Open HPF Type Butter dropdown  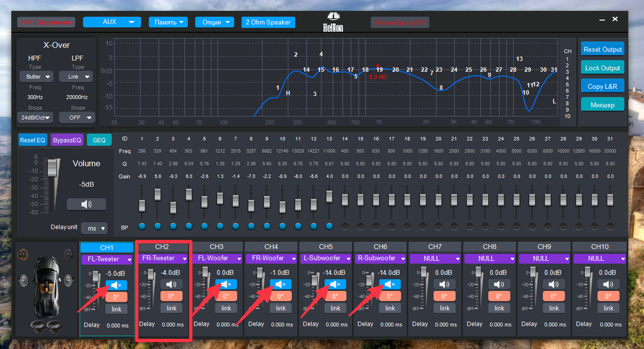(x=36, y=77)
